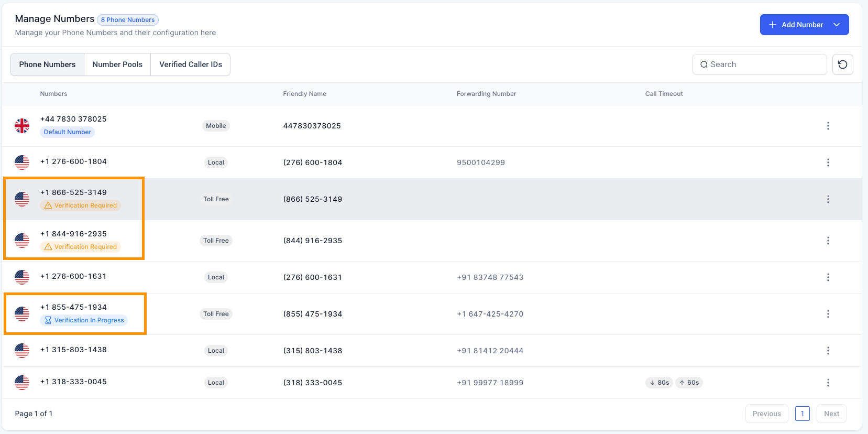
Task: Select friendly name 447830378025
Action: (x=312, y=126)
